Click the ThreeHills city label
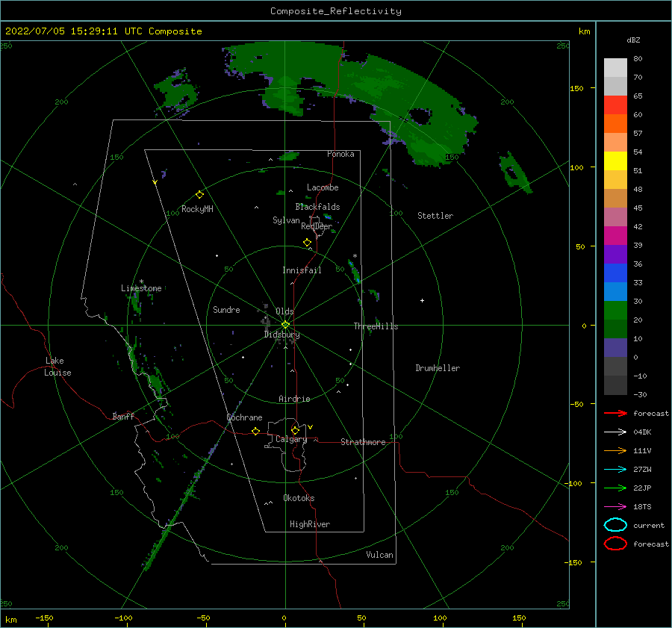 point(376,326)
